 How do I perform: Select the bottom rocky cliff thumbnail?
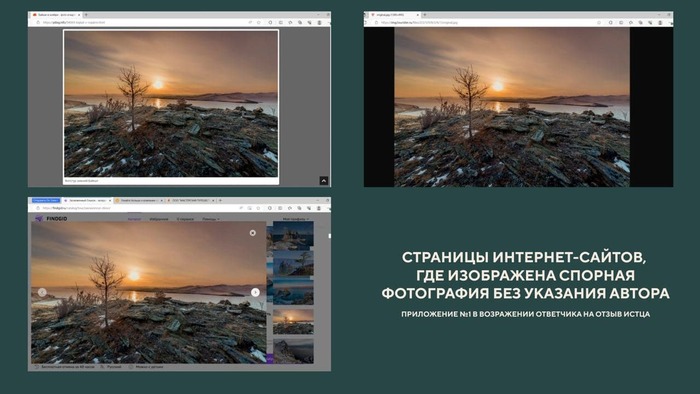coord(293,351)
